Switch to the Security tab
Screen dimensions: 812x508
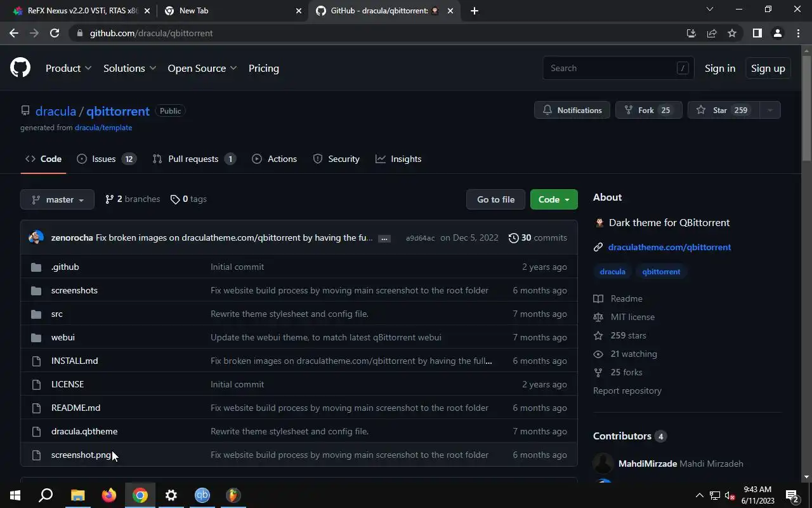tap(336, 159)
